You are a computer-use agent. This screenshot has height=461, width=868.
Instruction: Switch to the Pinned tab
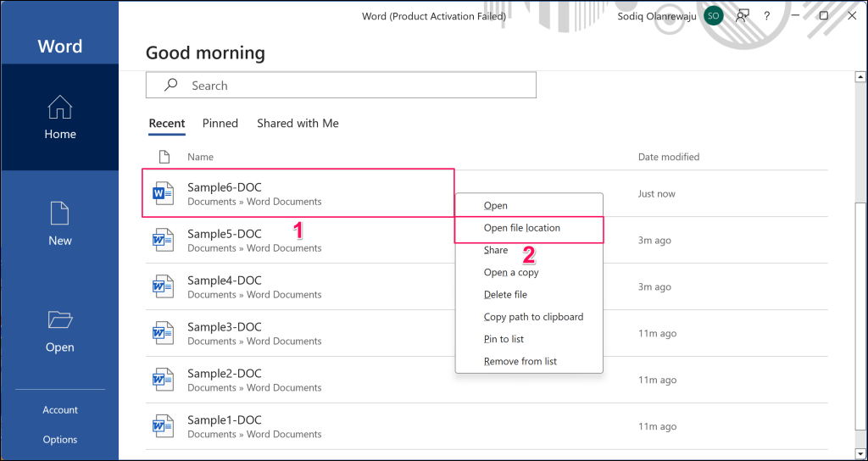click(x=220, y=124)
